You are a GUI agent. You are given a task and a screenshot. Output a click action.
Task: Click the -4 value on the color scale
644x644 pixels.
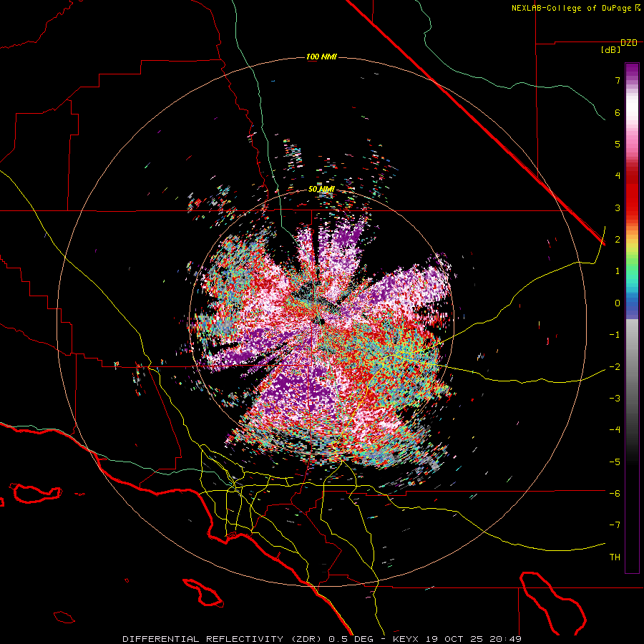coord(615,430)
